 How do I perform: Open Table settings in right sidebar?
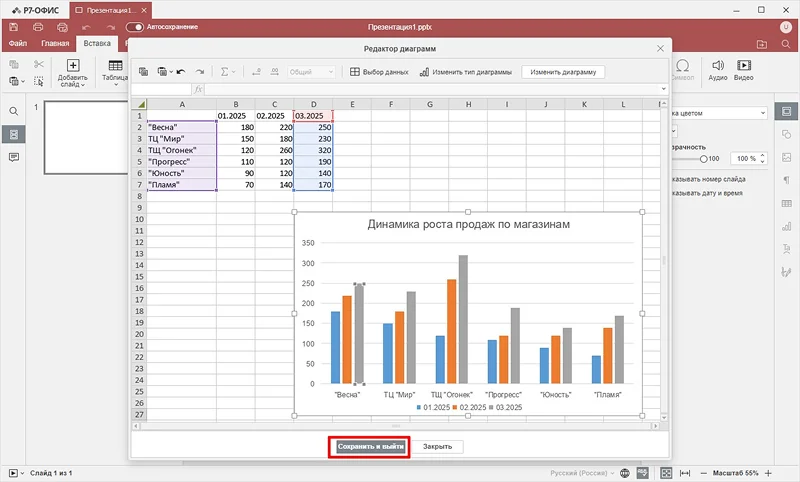(786, 204)
